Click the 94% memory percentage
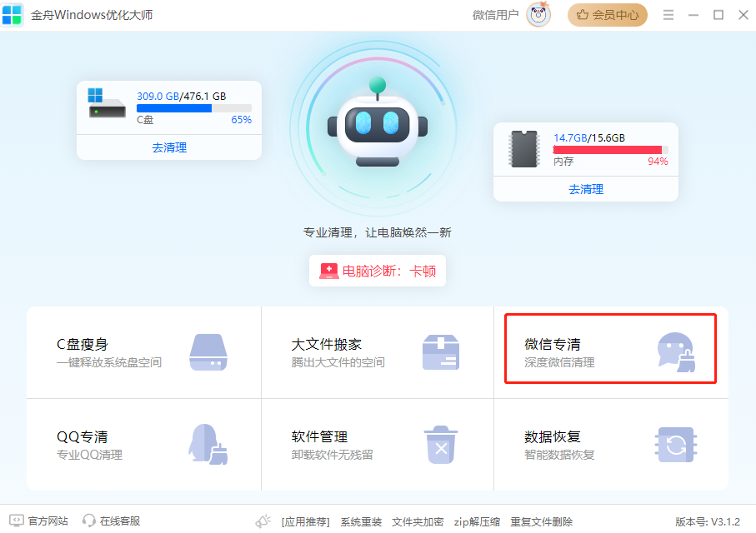Image resolution: width=756 pixels, height=533 pixels. pos(658,161)
